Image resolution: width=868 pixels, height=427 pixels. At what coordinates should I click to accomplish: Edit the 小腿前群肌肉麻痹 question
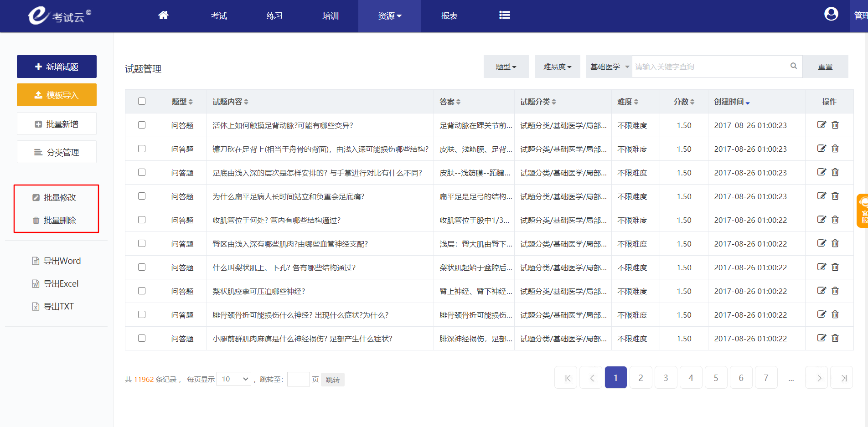(821, 338)
